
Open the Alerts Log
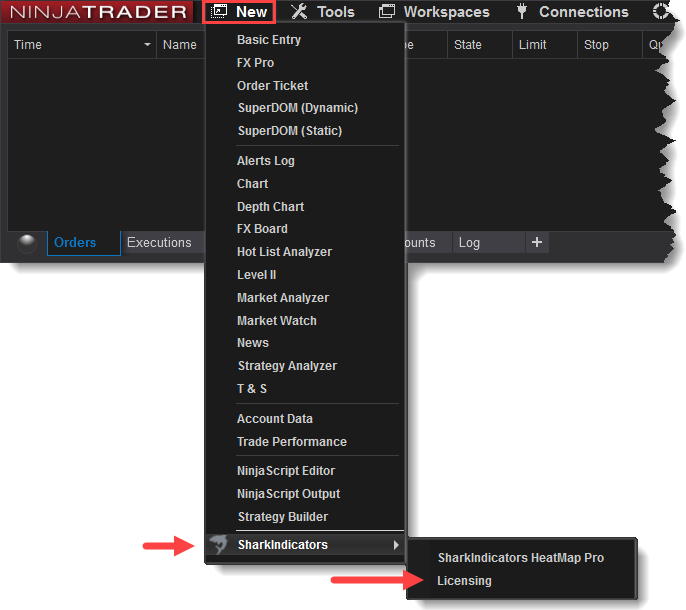266,161
